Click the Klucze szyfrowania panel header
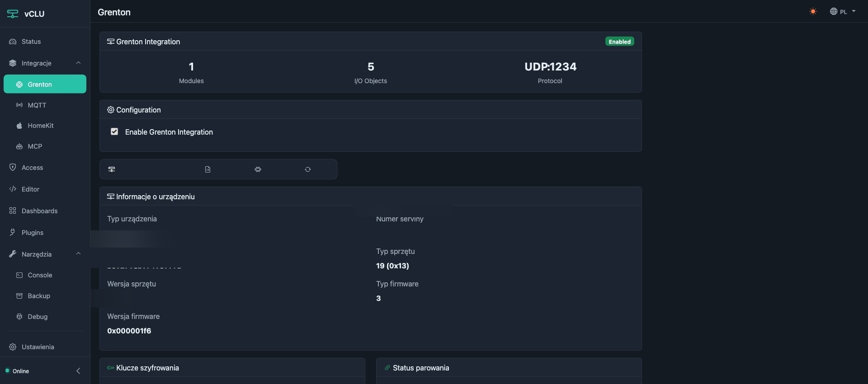 coord(232,368)
